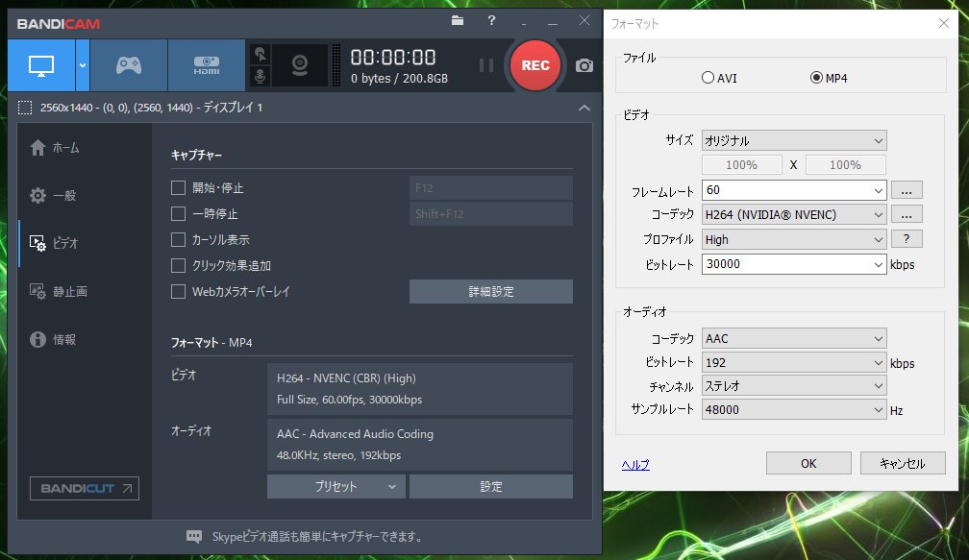Check the Webカメラオーバーレイ checkbox

[178, 291]
